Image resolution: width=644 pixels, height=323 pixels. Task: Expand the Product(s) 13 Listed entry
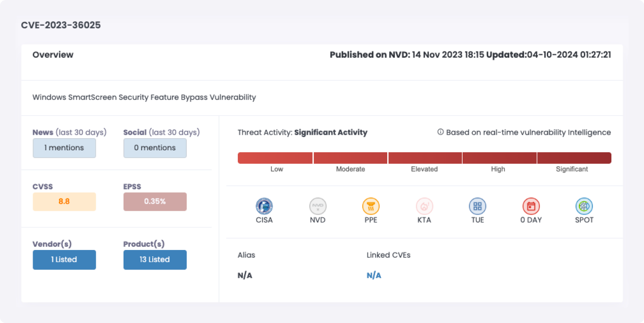pyautogui.click(x=155, y=259)
